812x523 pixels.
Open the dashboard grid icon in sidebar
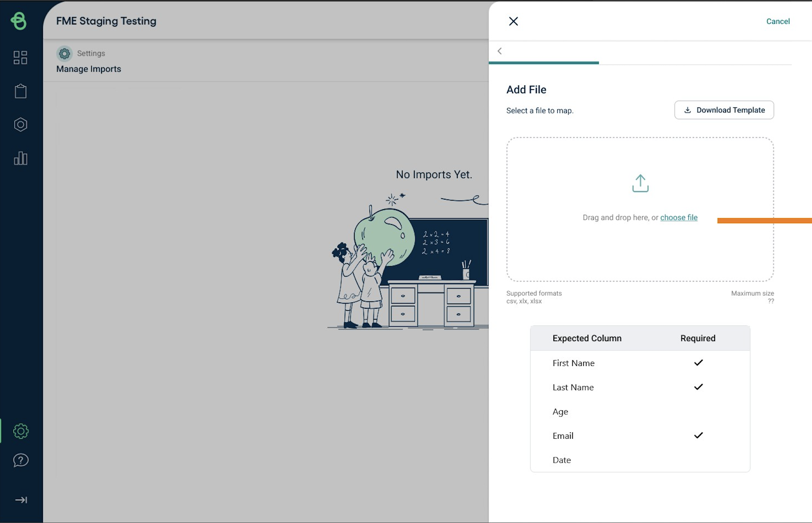(x=20, y=57)
